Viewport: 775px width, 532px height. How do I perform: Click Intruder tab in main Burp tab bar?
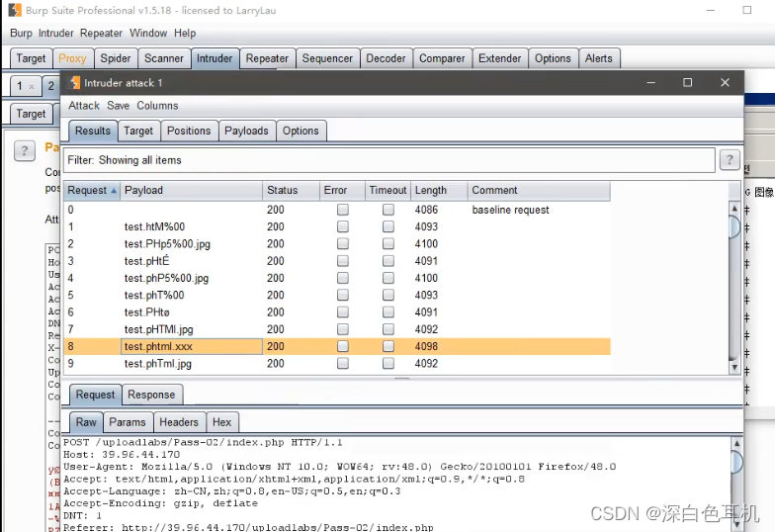tap(215, 58)
